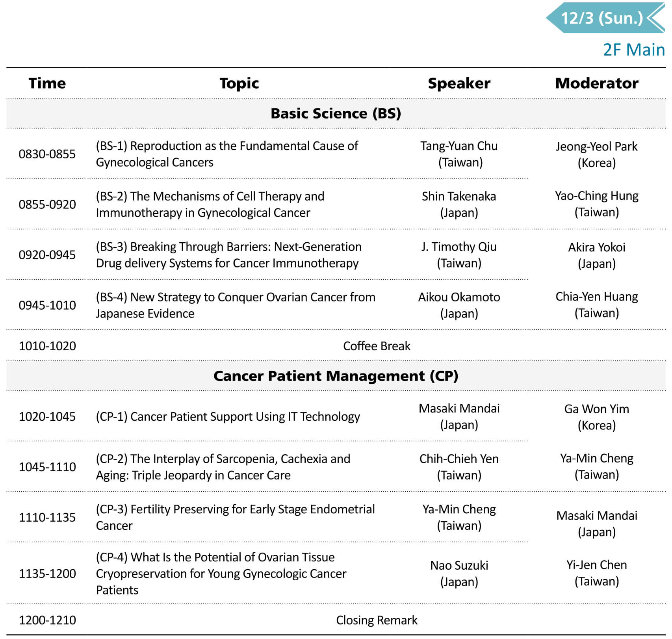Click the Speaker column header
Screen dimensions: 672x639
(459, 84)
